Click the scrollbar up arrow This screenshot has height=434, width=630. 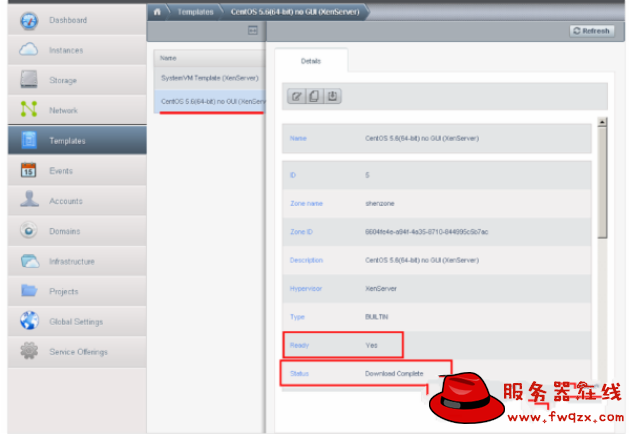tap(602, 122)
